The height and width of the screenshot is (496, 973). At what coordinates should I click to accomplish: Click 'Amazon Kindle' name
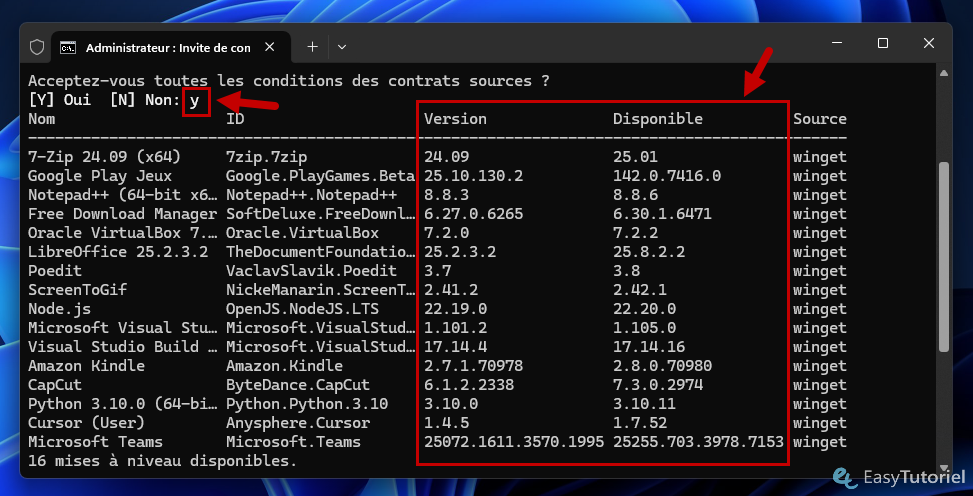[x=86, y=366]
